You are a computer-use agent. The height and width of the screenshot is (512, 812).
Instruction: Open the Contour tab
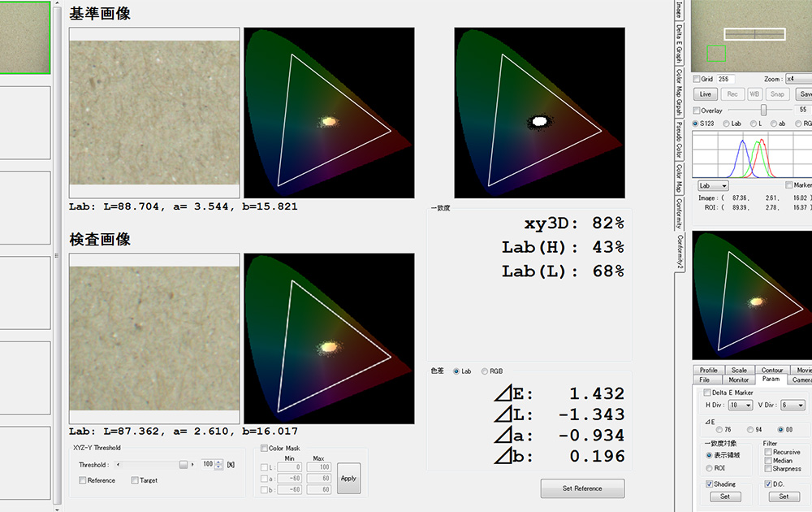click(772, 370)
